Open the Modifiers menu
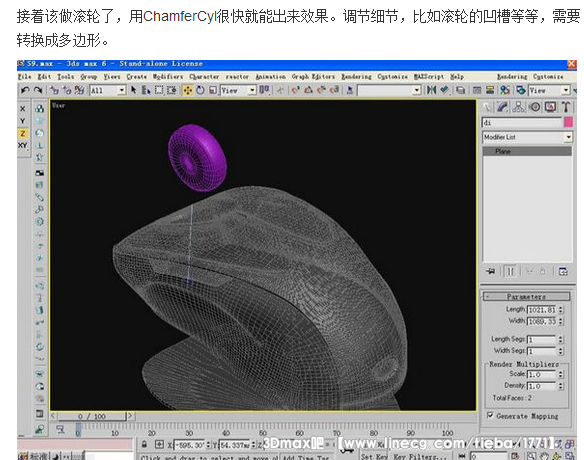 click(x=168, y=77)
